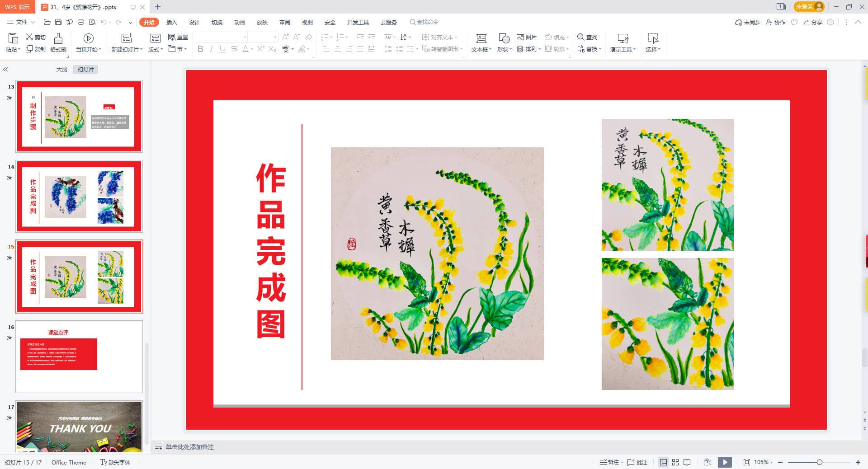The width and height of the screenshot is (868, 469).
Task: Insert a Text Box (文本框)
Action: (x=481, y=43)
